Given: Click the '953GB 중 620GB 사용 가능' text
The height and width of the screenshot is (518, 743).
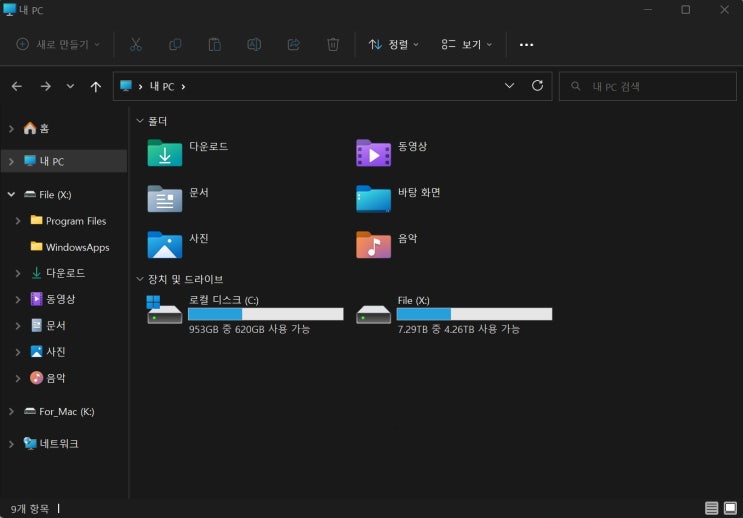Looking at the screenshot, I should [x=249, y=329].
